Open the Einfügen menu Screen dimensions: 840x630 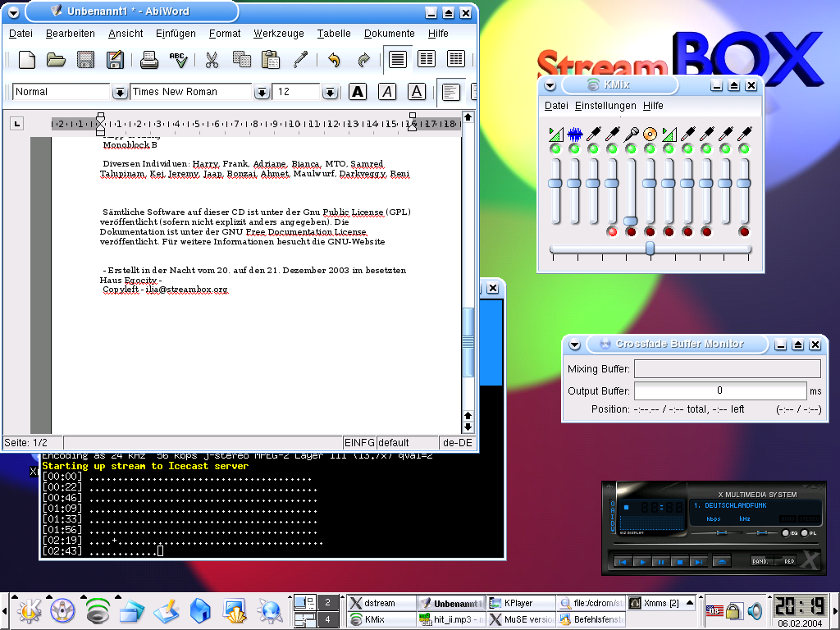tap(176, 33)
